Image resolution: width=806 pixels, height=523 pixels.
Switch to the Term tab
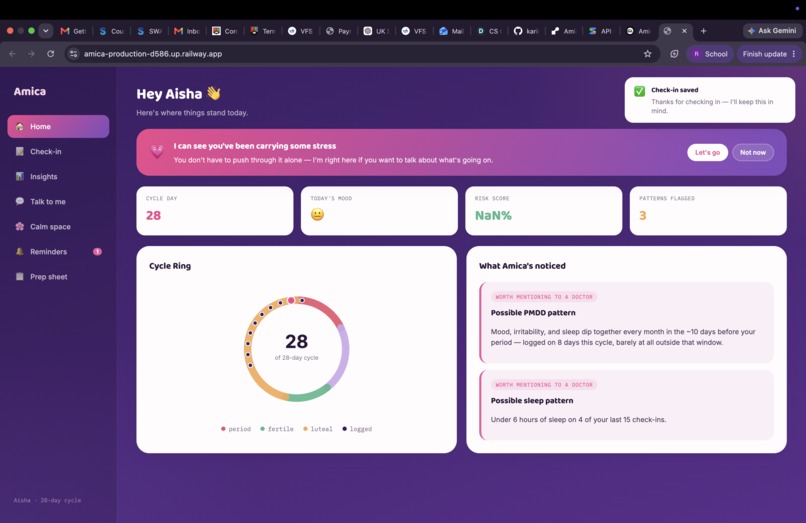(x=262, y=31)
